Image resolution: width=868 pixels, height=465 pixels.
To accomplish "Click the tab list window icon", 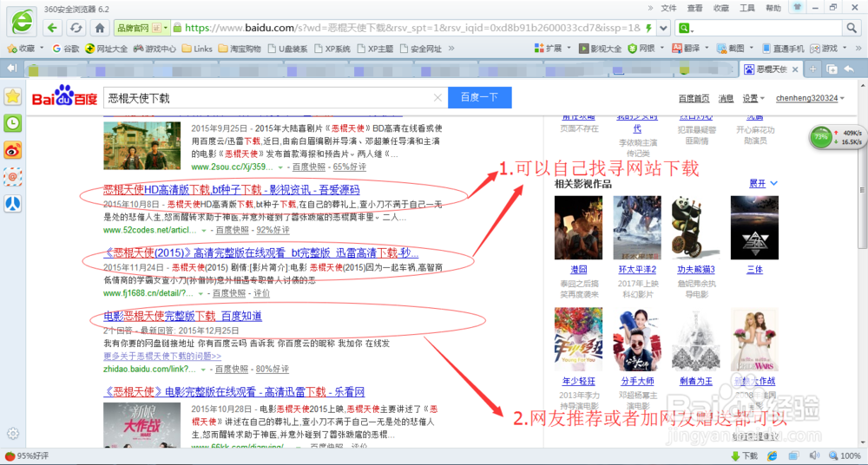I will 831,69.
